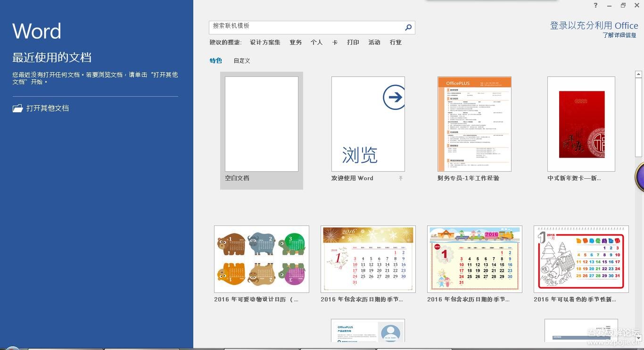Click the search magnifier icon
644x350 pixels.
click(x=408, y=27)
